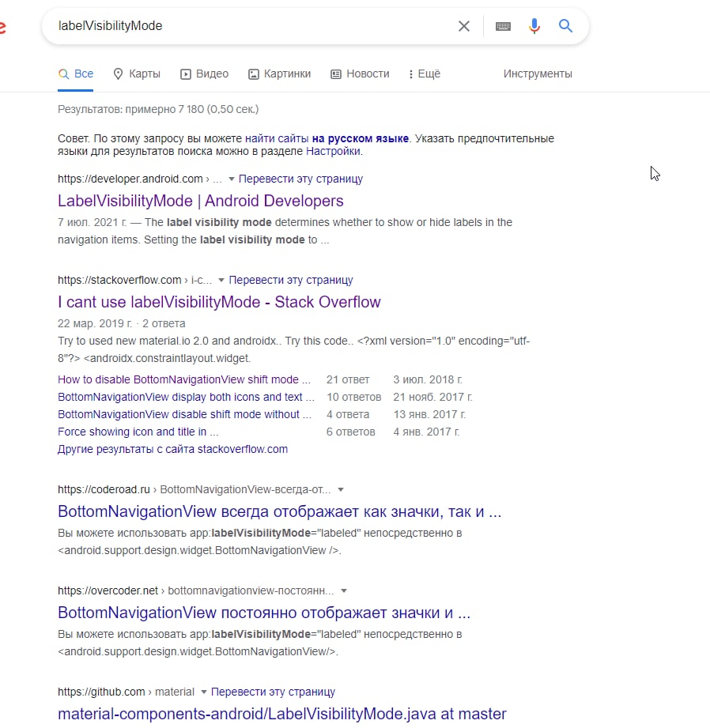The width and height of the screenshot is (710, 728).
Task: Expand stackoverflow.com result dropdown arrow
Action: 221,281
